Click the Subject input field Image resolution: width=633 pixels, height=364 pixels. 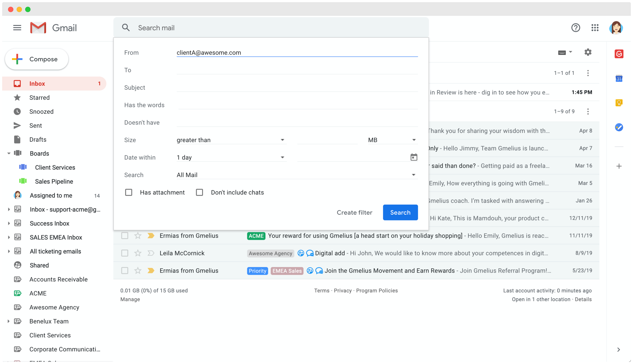[x=297, y=88]
